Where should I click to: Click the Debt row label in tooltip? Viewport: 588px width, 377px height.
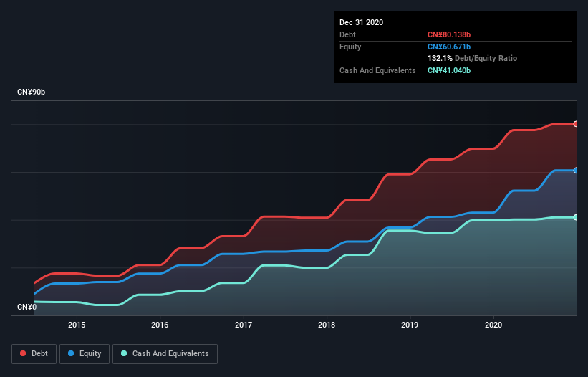[x=347, y=34]
